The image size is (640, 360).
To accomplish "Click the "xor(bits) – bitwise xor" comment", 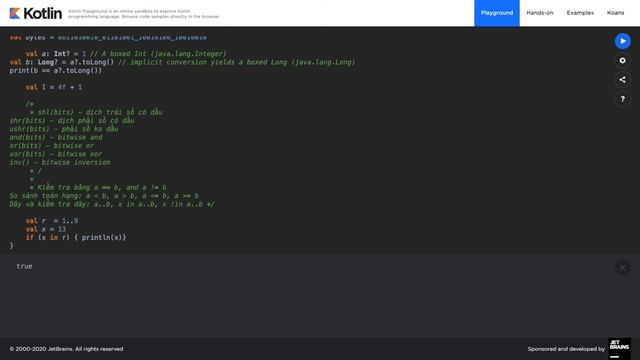I will click(x=56, y=154).
